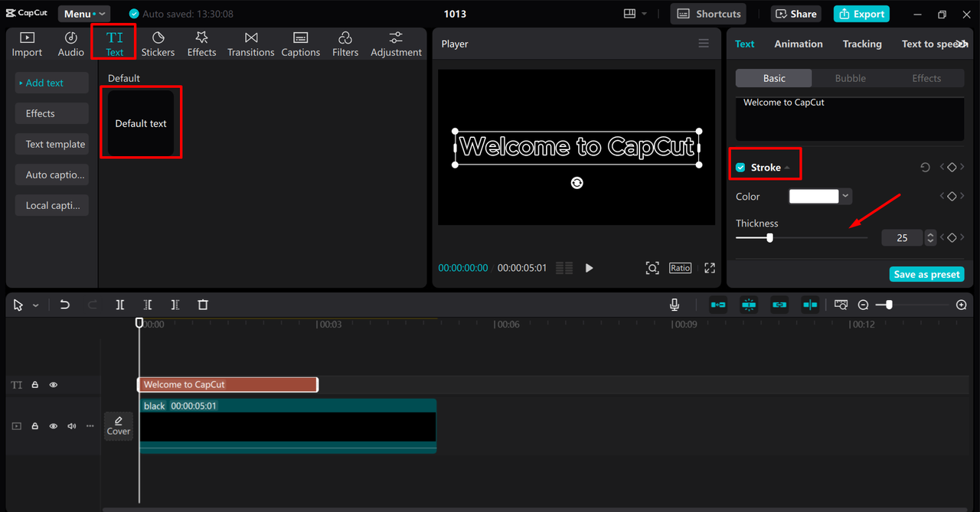Screen dimensions: 980x512
Task: Click the Undo arrow in timeline toolbar
Action: tap(65, 305)
